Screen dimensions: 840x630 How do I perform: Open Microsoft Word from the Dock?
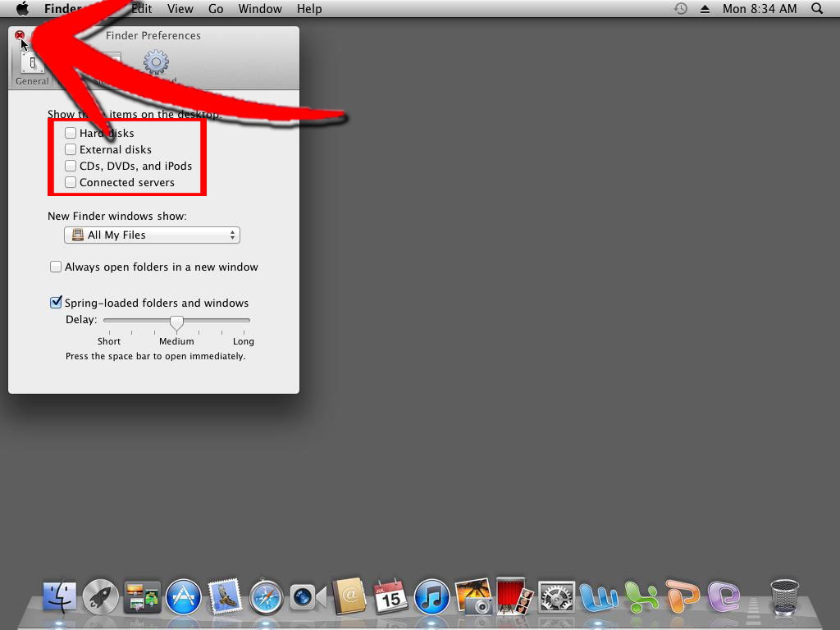599,596
